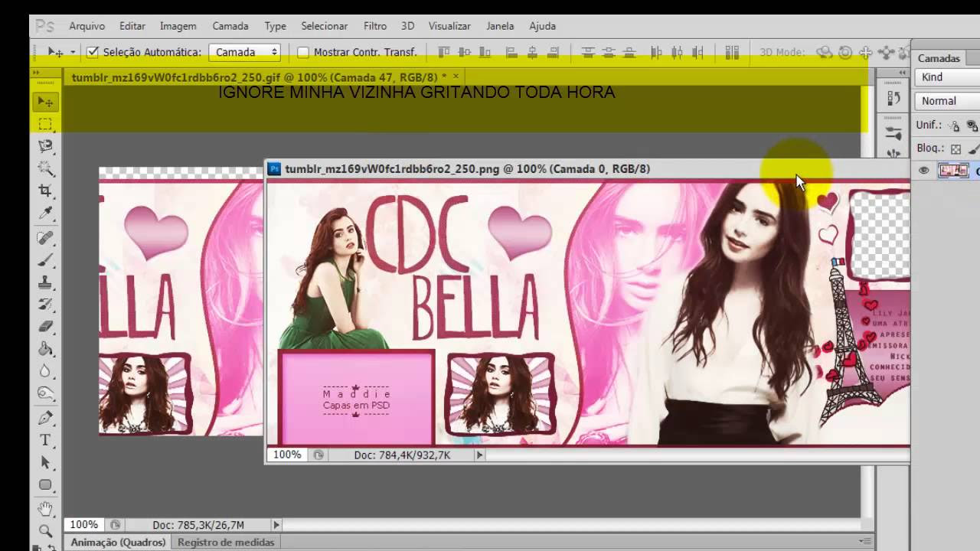Switch to the Animação (Quadros) tab

[x=118, y=542]
